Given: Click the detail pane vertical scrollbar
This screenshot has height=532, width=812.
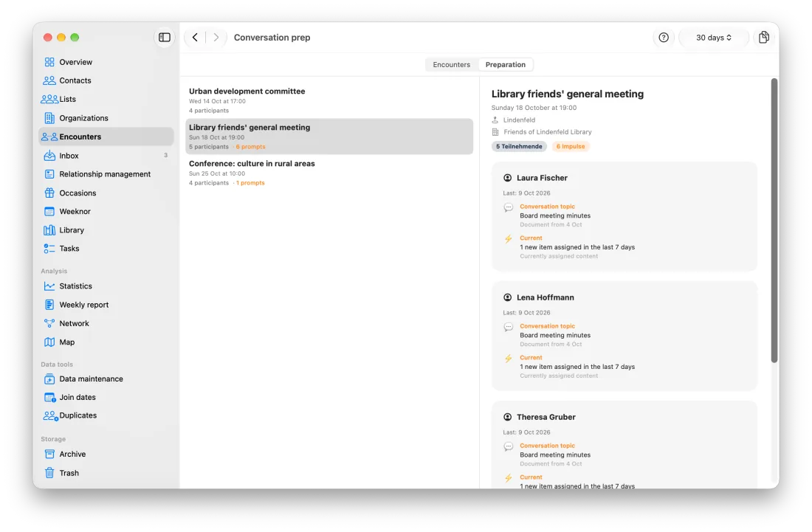Looking at the screenshot, I should click(x=774, y=221).
